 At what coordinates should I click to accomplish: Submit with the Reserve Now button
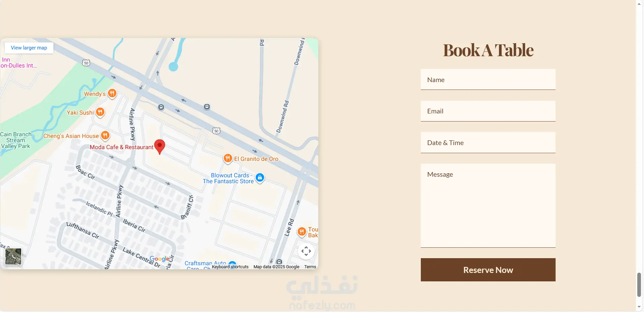tap(488, 270)
